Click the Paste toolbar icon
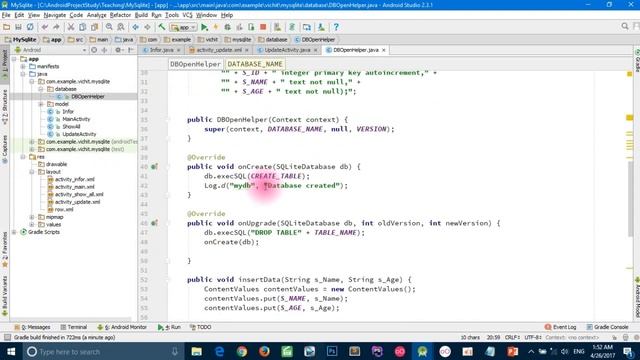Viewport: 640px width, 360px height. click(x=94, y=27)
